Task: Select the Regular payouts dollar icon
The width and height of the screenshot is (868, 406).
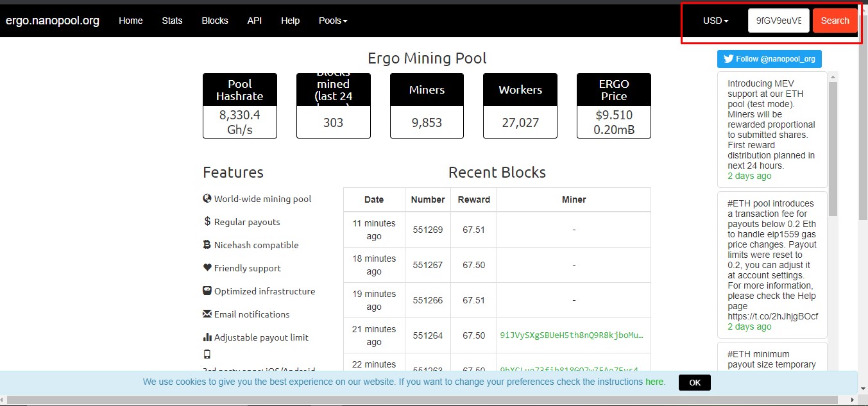Action: tap(207, 222)
